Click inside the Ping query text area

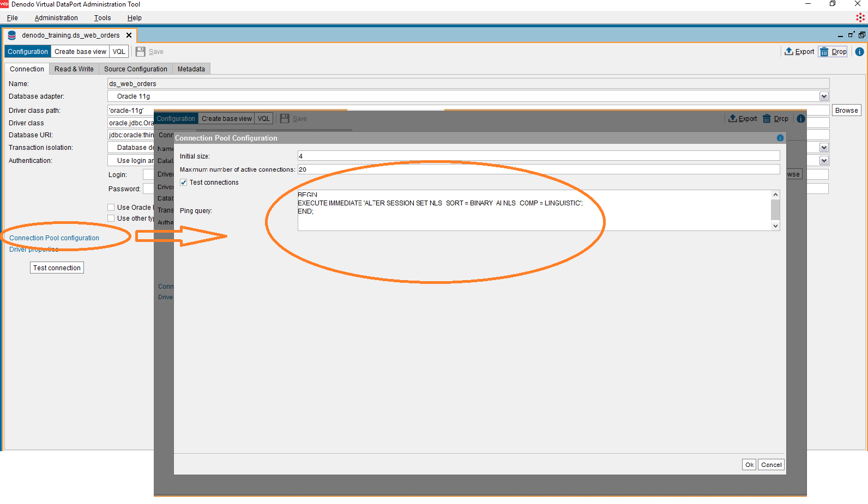534,210
